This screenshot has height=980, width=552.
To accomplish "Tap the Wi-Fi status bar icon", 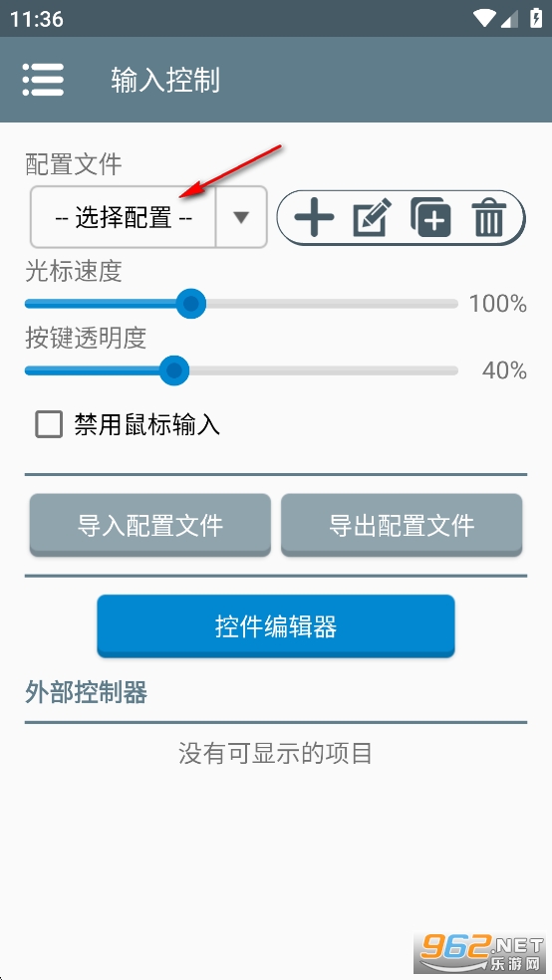I will tap(485, 18).
